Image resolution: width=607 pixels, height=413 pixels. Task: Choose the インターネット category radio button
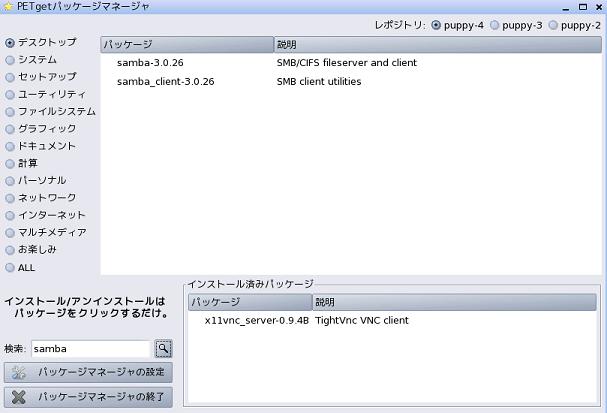coord(10,216)
